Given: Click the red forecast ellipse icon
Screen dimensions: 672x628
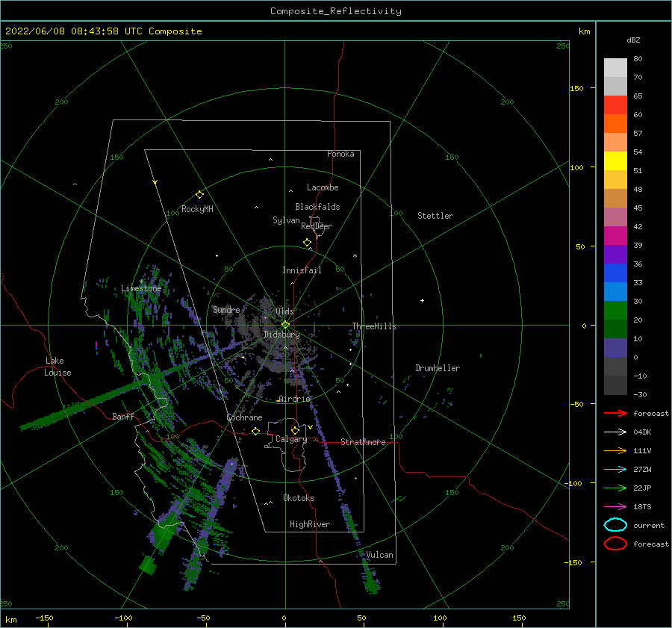Looking at the screenshot, I should click(x=615, y=544).
